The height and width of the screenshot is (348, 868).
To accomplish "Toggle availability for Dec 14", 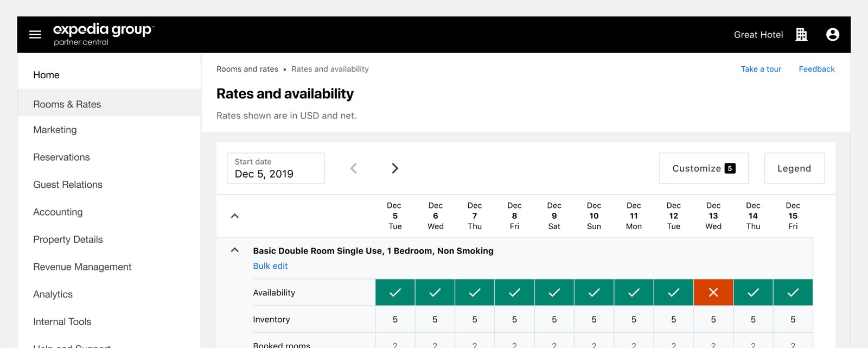I will tap(753, 293).
